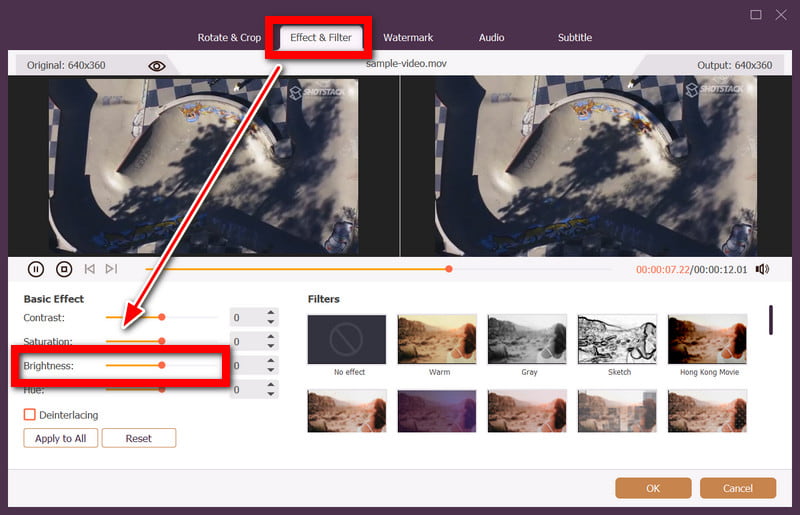
Task: Confirm changes with the OK button
Action: [x=653, y=488]
